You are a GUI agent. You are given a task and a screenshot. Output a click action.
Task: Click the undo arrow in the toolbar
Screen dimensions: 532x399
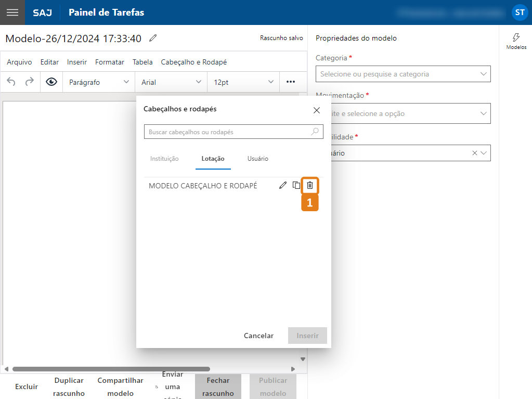point(11,82)
